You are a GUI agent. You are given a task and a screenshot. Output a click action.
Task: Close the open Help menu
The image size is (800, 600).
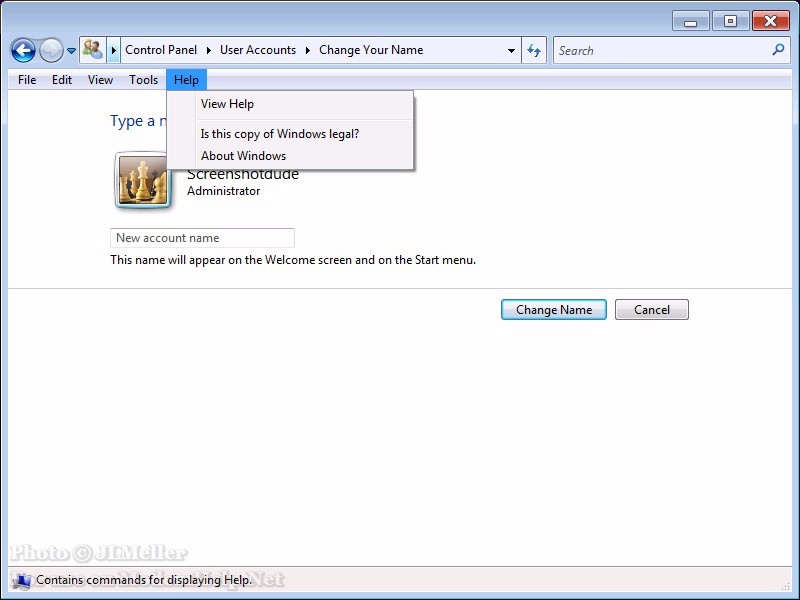pyautogui.click(x=186, y=80)
